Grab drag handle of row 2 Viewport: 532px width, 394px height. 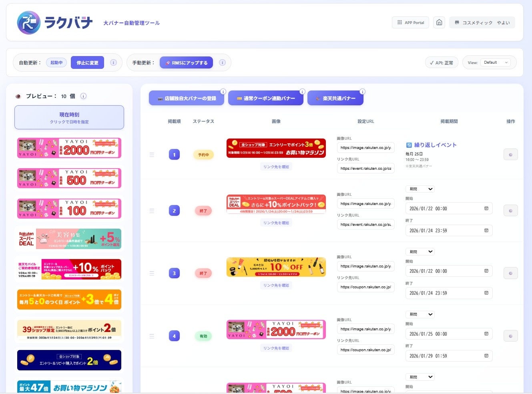[152, 211]
